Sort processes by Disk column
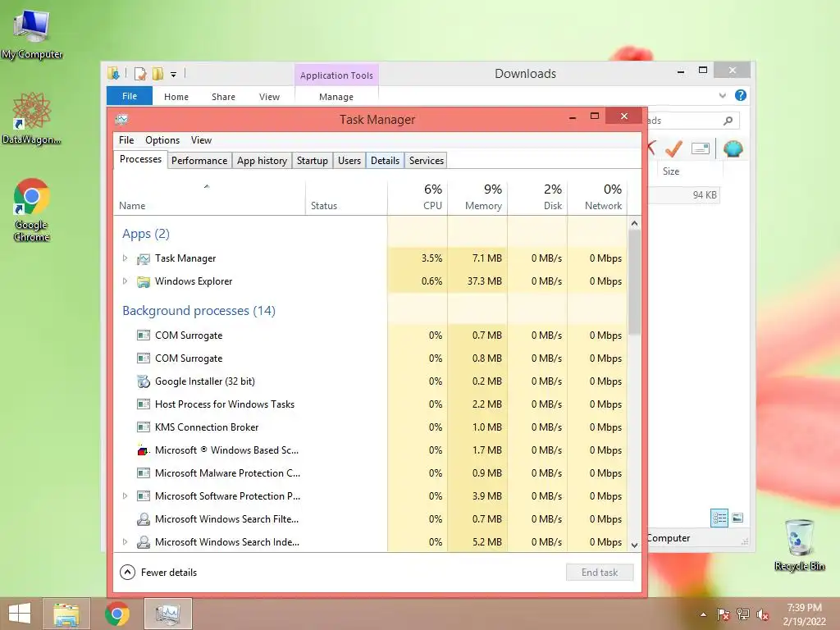The image size is (840, 630). [537, 197]
